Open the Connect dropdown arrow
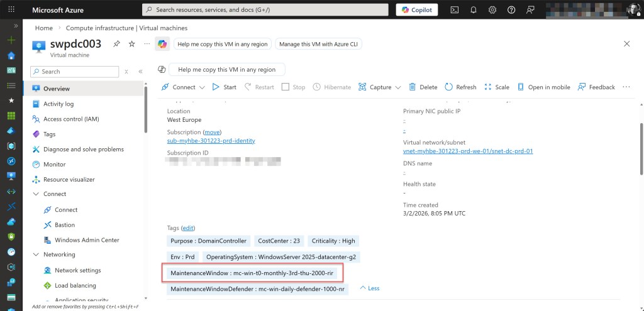 click(201, 87)
